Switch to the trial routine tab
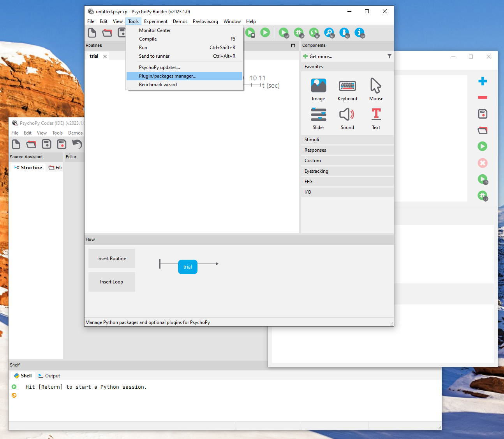 [94, 56]
